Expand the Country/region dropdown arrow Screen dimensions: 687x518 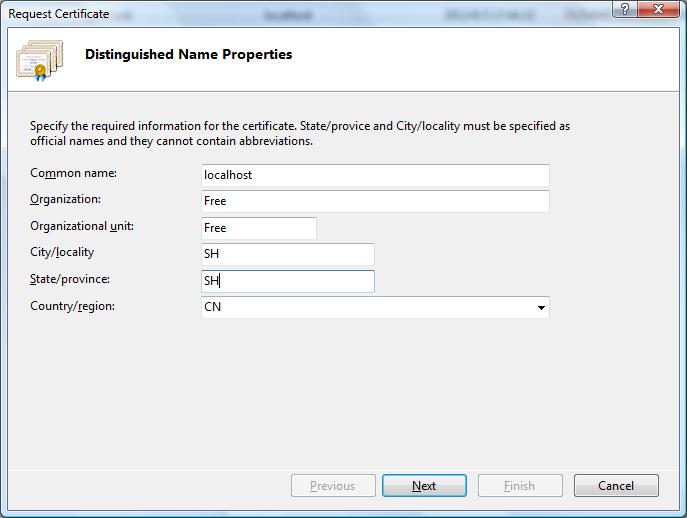(x=541, y=308)
